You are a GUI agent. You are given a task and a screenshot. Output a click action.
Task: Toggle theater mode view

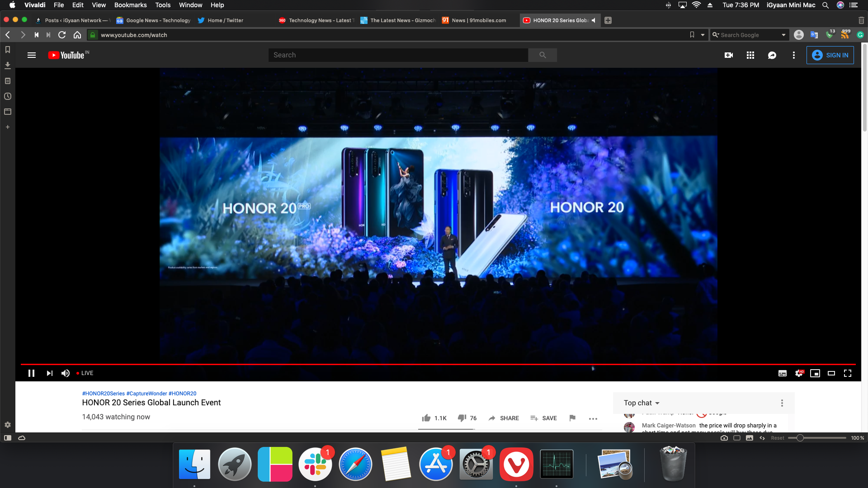coord(831,373)
